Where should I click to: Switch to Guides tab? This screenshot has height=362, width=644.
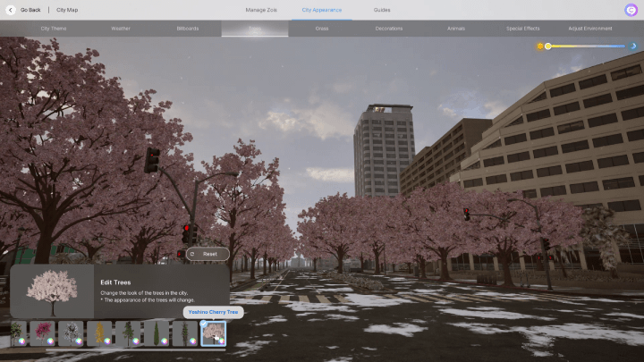pyautogui.click(x=382, y=10)
